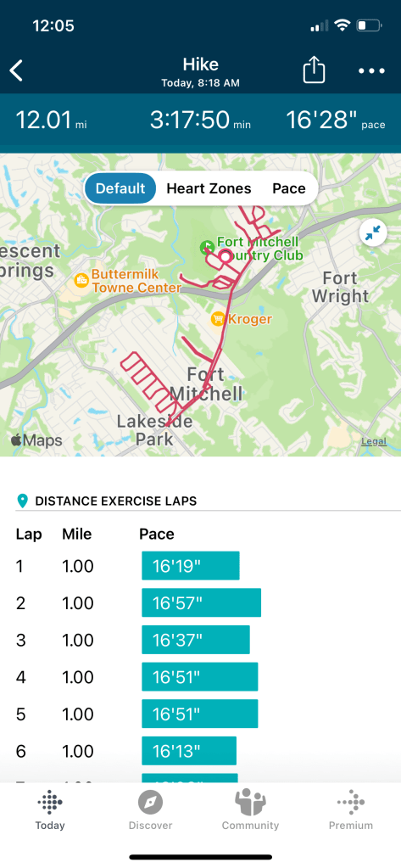Switch the map to Pace view
Image resolution: width=401 pixels, height=868 pixels.
pos(289,188)
